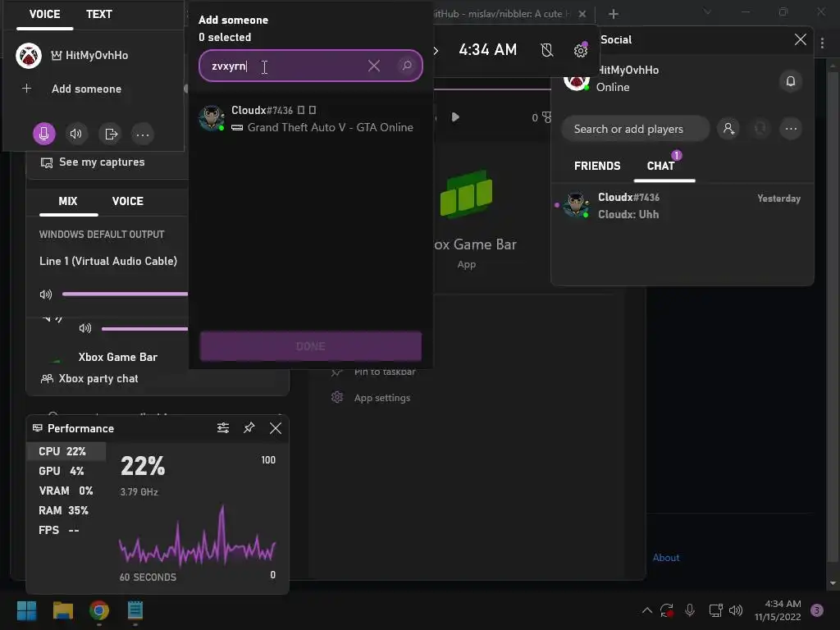
Task: Open Game Bar settings gear
Action: coord(580,50)
